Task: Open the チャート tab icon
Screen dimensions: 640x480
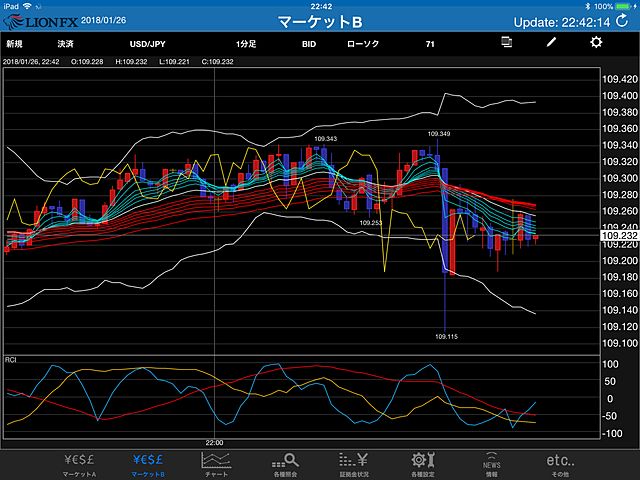Action: click(216, 463)
